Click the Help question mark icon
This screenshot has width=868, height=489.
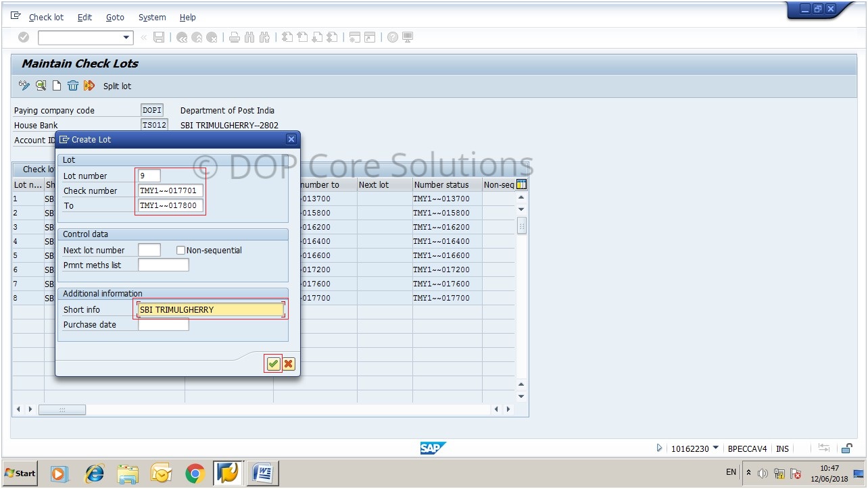point(392,37)
